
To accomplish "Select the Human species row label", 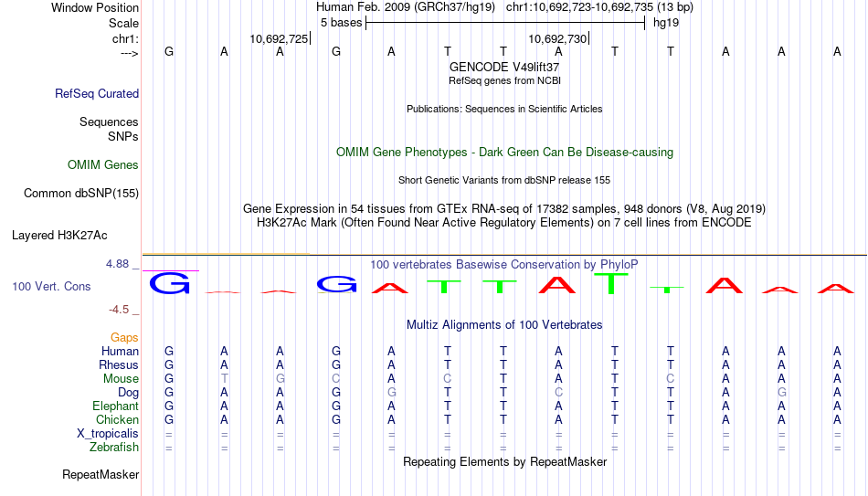I will point(120,351).
